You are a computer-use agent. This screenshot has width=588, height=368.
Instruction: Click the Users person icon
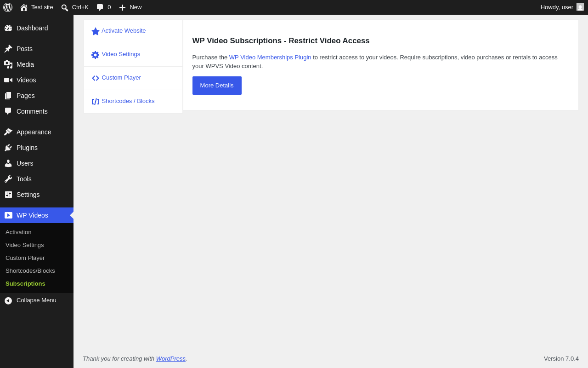pos(8,163)
